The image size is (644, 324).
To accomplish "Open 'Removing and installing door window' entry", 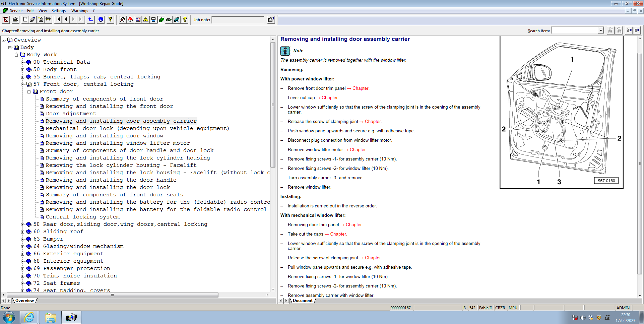I will [104, 136].
